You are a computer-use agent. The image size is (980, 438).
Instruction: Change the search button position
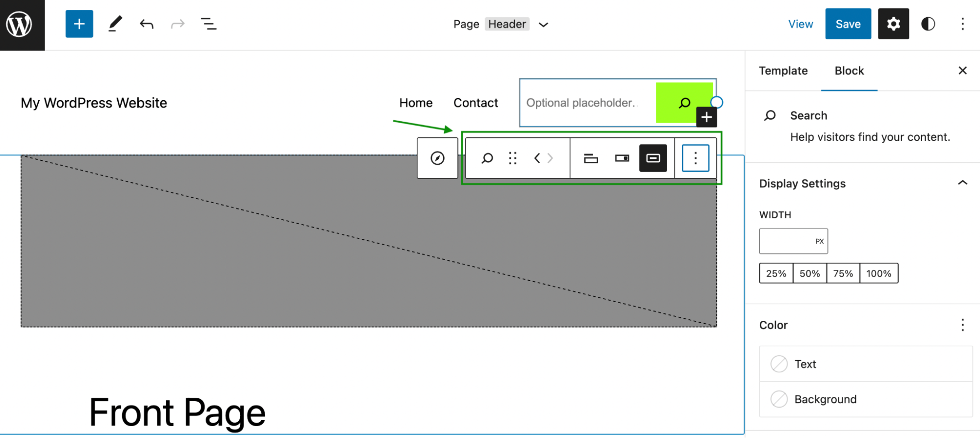pyautogui.click(x=622, y=158)
